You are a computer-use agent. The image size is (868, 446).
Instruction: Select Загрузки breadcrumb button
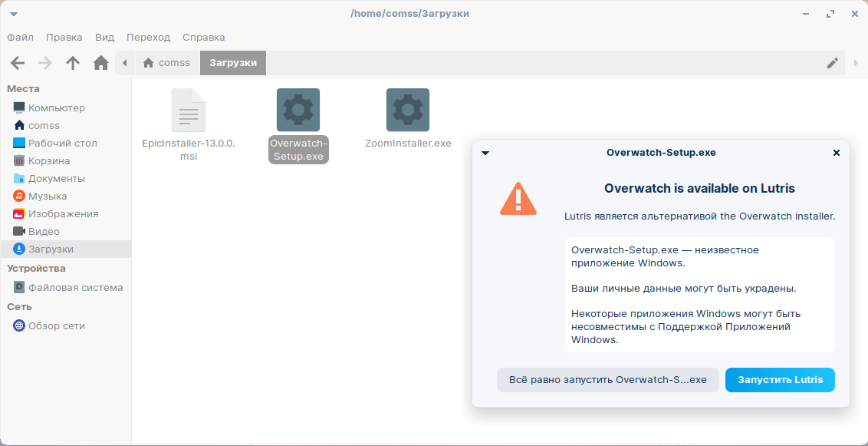point(233,63)
